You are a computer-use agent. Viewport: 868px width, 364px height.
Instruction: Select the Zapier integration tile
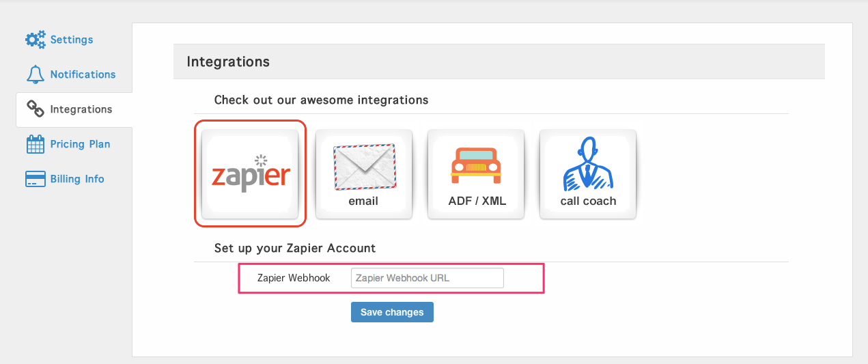tap(251, 174)
